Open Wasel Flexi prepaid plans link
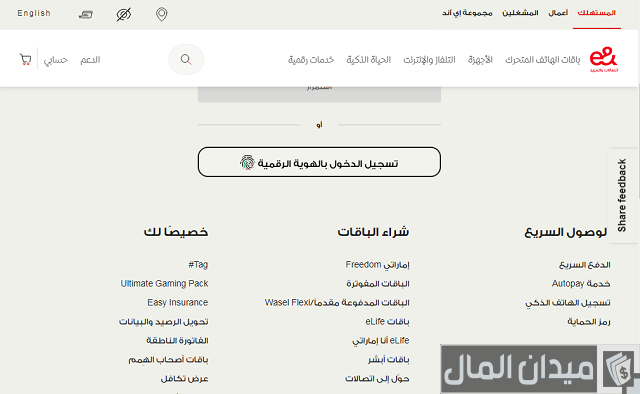640x394 pixels. pos(337,303)
